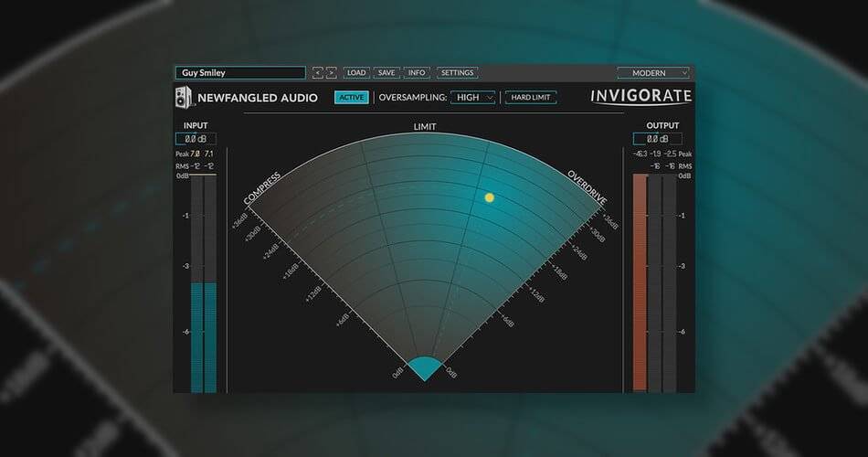Click the orange output gain reduction meter
The width and height of the screenshot is (868, 457).
(640, 283)
